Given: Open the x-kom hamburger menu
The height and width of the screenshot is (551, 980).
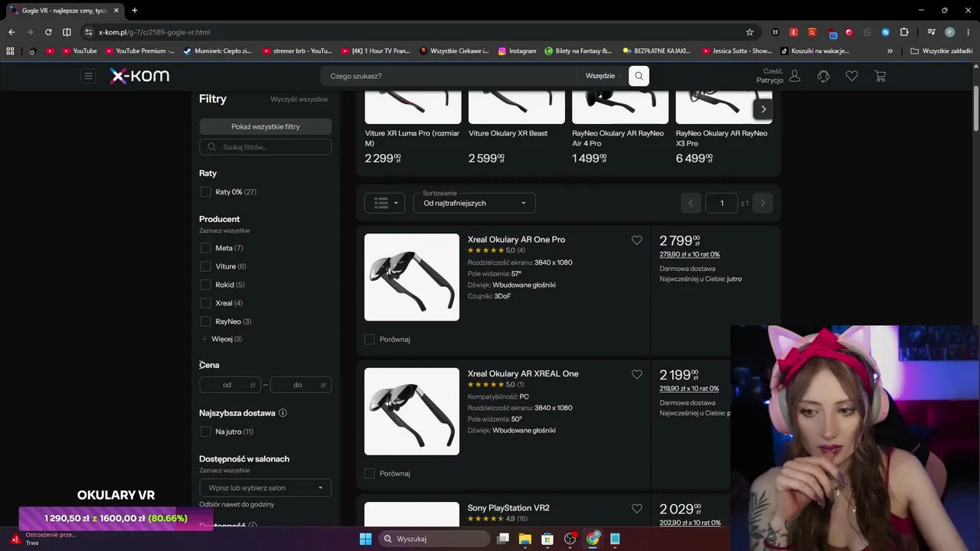Looking at the screenshot, I should pyautogui.click(x=88, y=76).
